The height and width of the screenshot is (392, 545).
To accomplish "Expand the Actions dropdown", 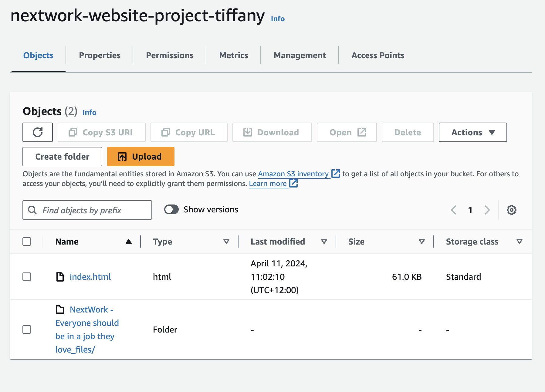I will click(x=472, y=132).
